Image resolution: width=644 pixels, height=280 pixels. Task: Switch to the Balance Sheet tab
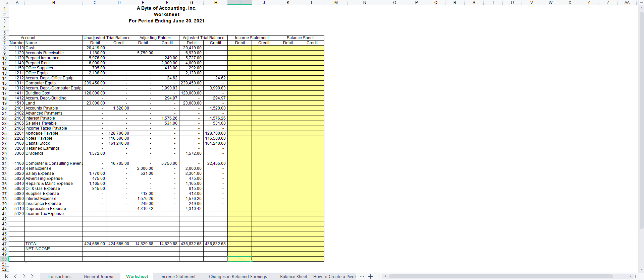[293, 276]
